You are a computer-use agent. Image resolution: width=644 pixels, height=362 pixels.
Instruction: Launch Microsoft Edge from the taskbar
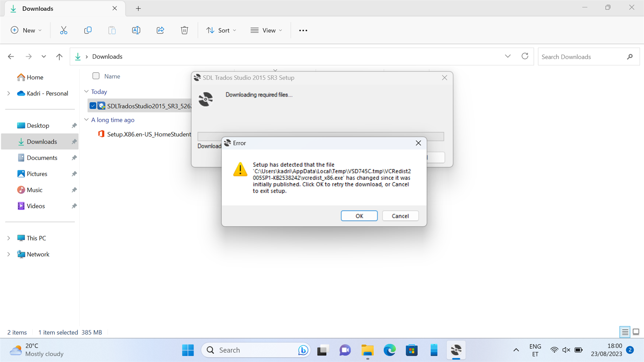tap(390, 350)
